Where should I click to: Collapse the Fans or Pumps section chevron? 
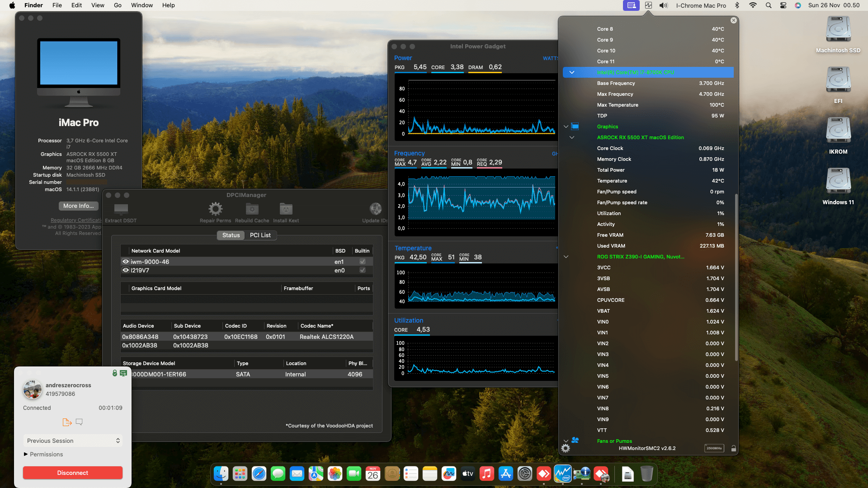[x=566, y=441]
